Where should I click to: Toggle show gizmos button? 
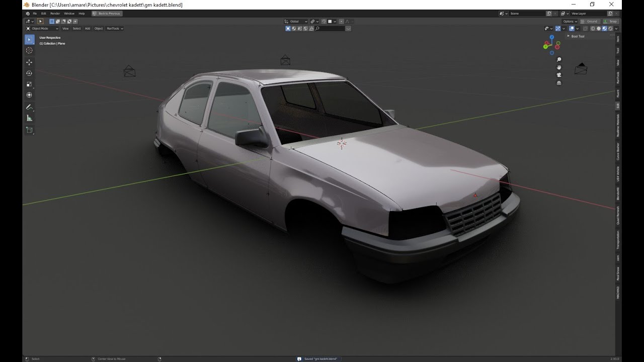coord(558,29)
